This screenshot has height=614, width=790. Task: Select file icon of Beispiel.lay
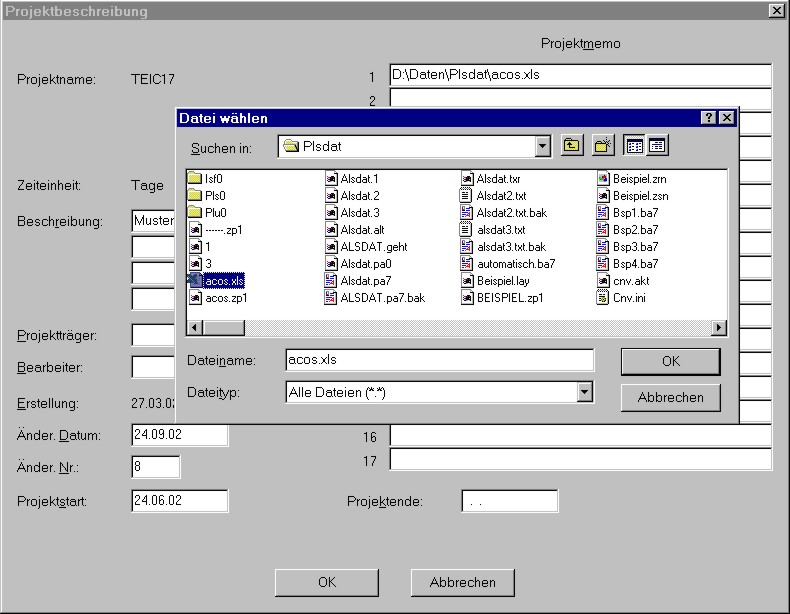(467, 281)
